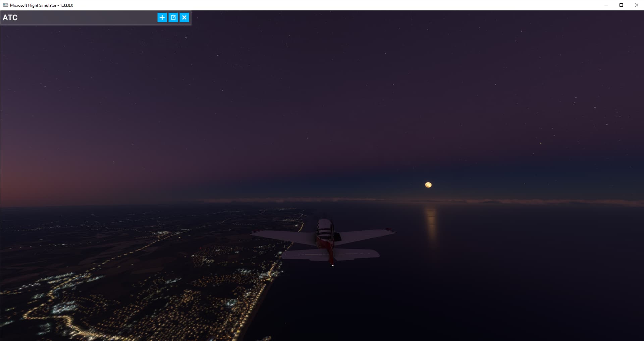Maximize the Microsoft Flight Simulator window
Image resolution: width=644 pixels, height=341 pixels.
click(621, 5)
